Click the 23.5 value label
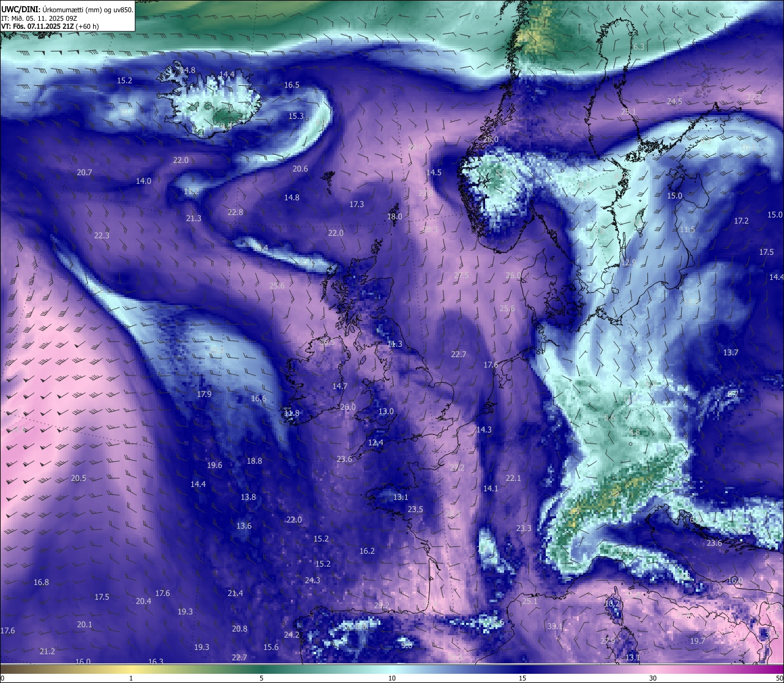This screenshot has width=784, height=683. [415, 510]
